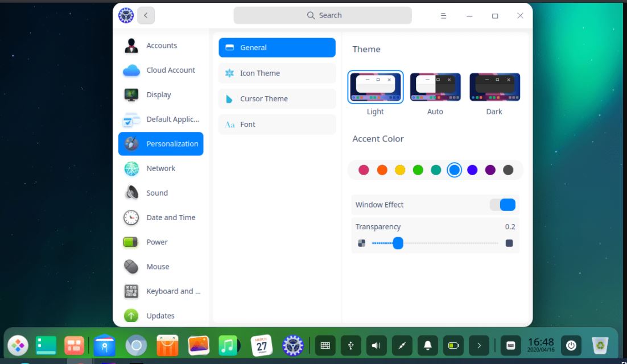Open Display settings

(x=161, y=94)
